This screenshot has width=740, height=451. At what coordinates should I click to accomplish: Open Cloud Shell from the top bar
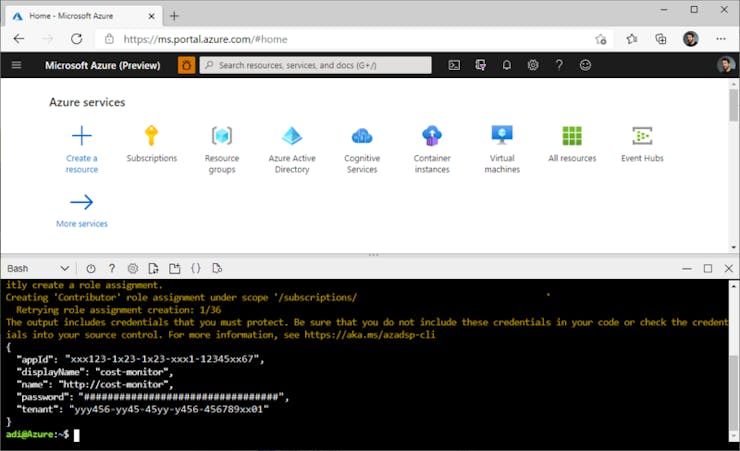tap(454, 65)
